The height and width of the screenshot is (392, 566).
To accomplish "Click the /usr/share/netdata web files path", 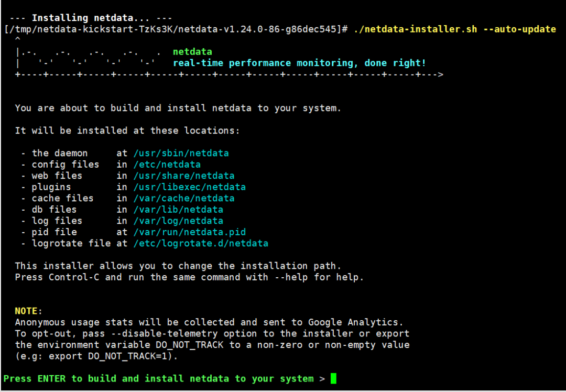I will [x=183, y=176].
